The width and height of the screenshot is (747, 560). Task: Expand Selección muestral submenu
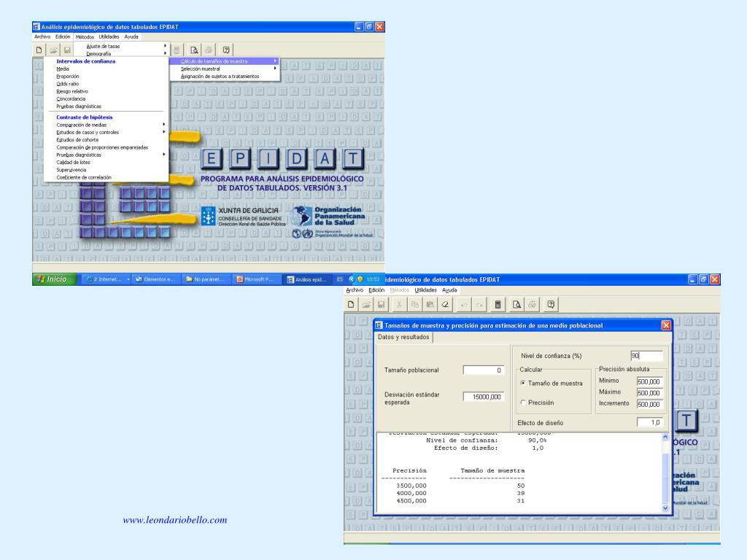coord(225,69)
